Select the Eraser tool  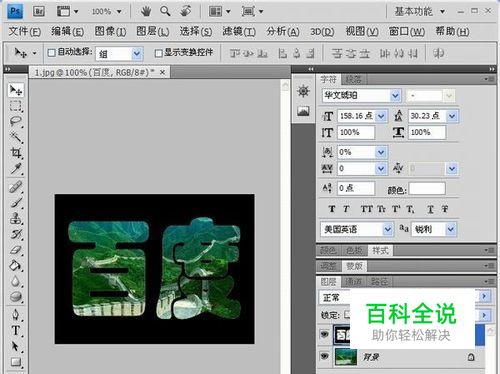pos(16,250)
